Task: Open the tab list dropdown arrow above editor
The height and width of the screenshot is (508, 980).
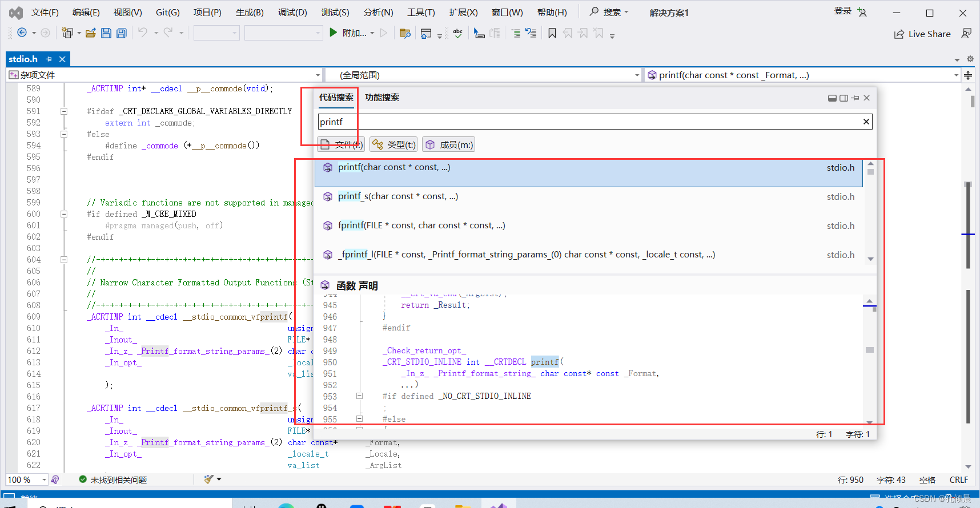Action: click(957, 59)
